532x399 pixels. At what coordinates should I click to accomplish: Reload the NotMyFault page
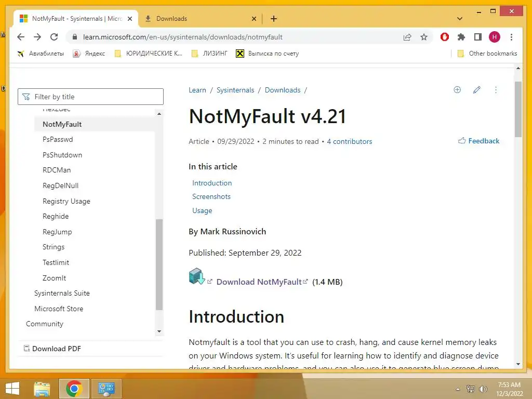click(x=54, y=37)
